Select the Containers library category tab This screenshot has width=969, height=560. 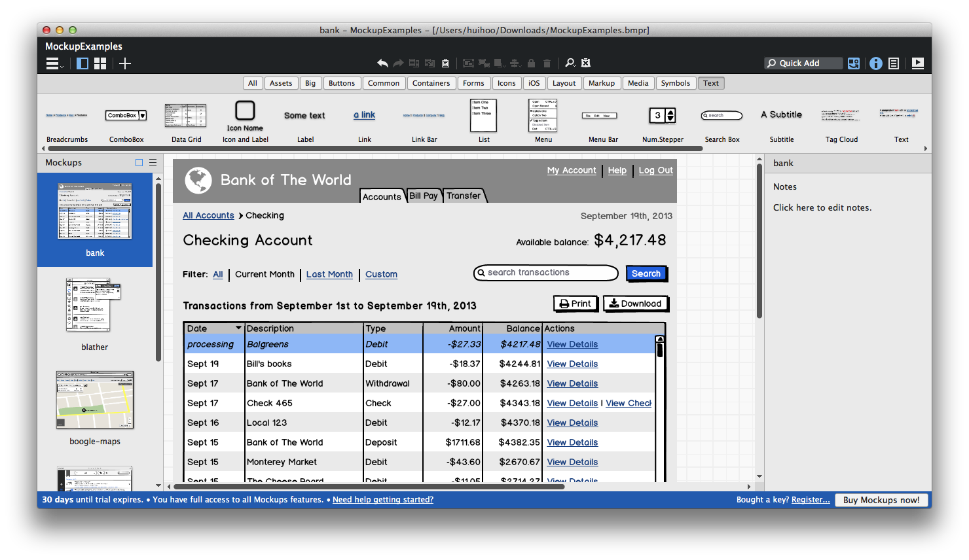click(x=431, y=83)
